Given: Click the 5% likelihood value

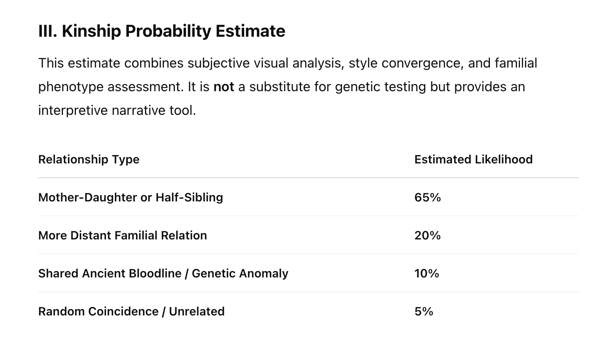Looking at the screenshot, I should [x=424, y=312].
